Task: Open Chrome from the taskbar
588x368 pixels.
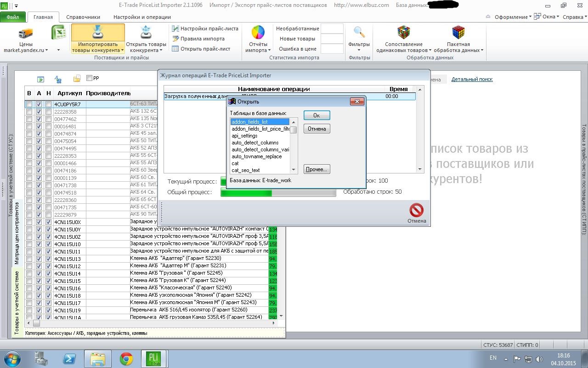Action: coord(126,359)
